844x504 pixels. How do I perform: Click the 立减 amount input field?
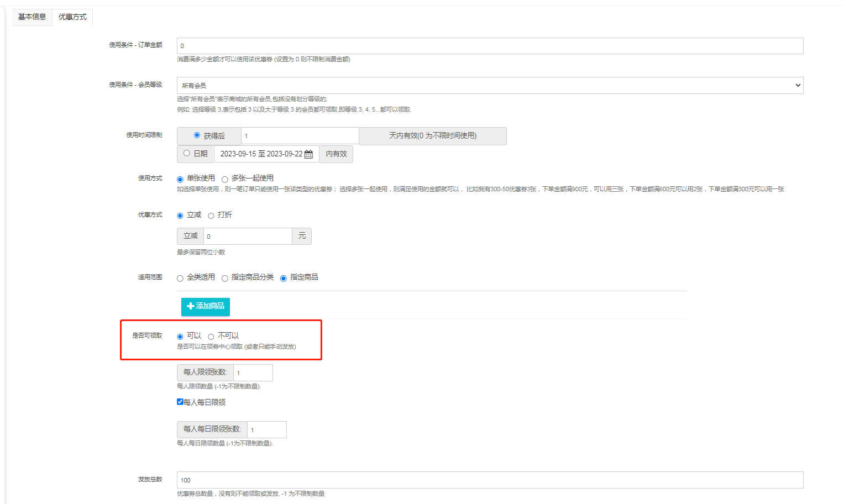248,237
